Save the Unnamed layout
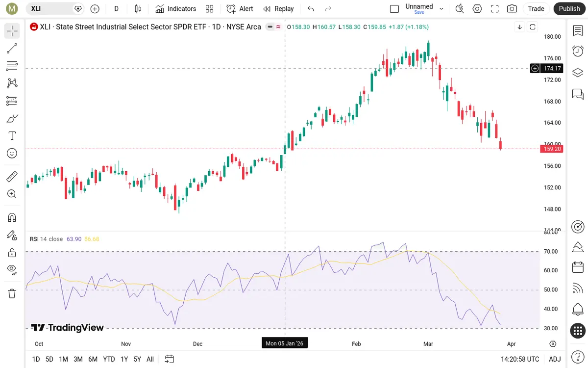The width and height of the screenshot is (588, 368). 419,9
